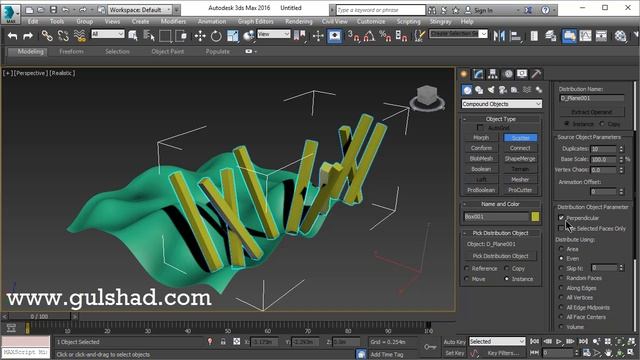Select All Vertices distribution radio button

(561, 298)
